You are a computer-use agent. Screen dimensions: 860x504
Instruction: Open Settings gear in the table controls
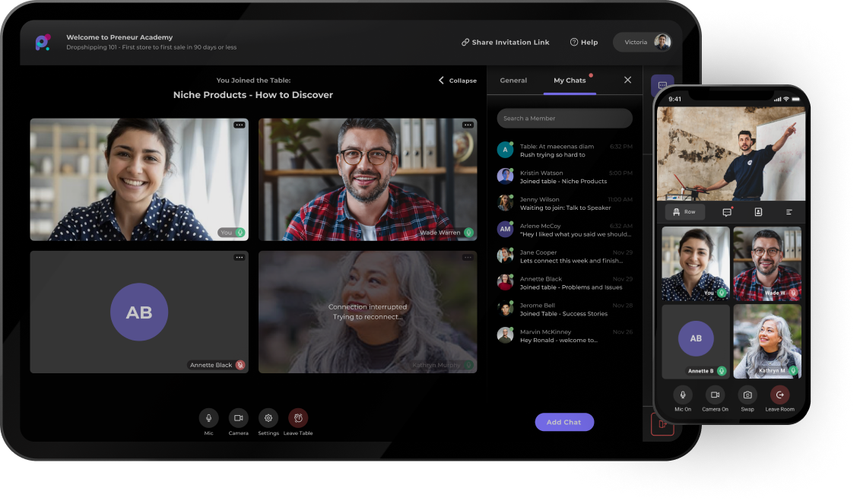(268, 418)
